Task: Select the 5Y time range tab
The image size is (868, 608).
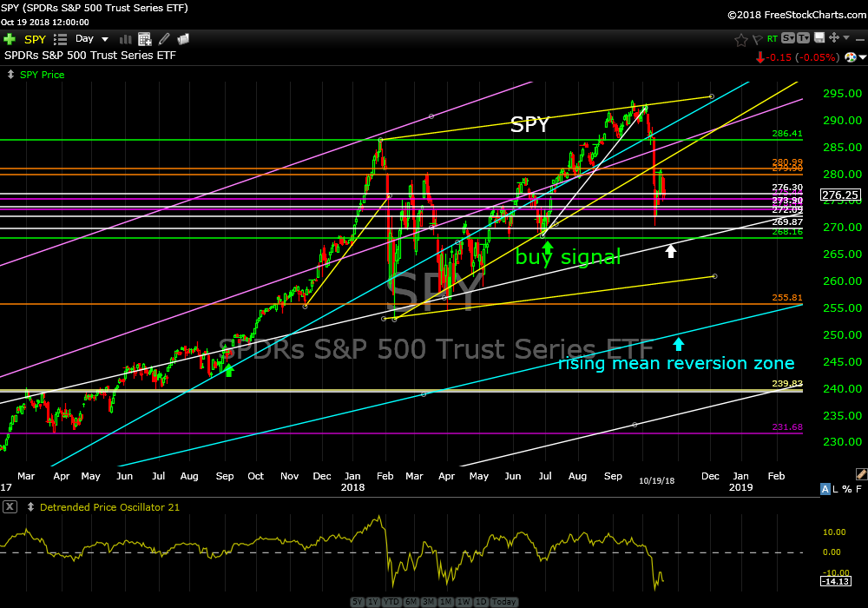Action: point(358,602)
